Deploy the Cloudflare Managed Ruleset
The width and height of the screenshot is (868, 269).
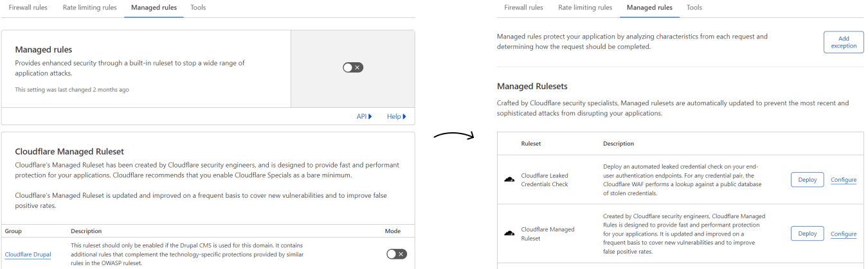[807, 234]
